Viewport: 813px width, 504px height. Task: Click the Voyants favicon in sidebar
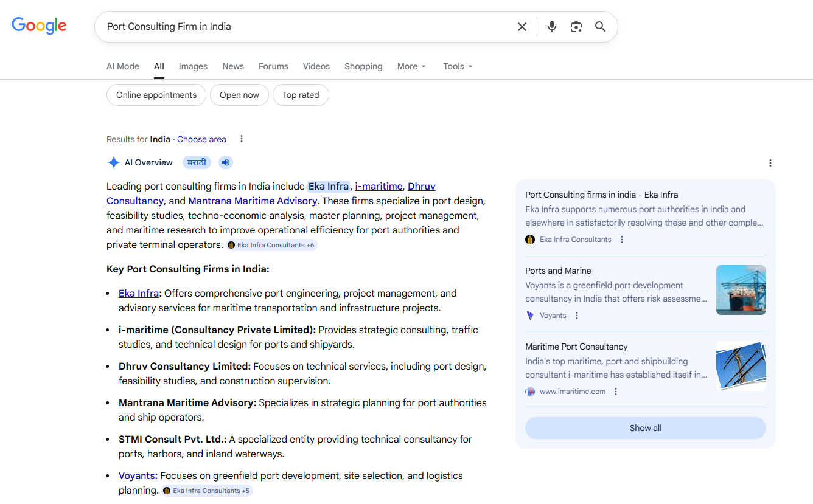(x=530, y=316)
